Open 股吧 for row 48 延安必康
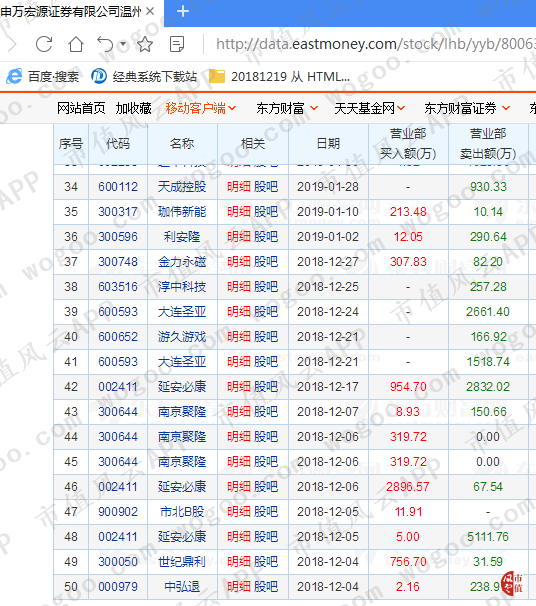This screenshot has height=606, width=536. [266, 537]
